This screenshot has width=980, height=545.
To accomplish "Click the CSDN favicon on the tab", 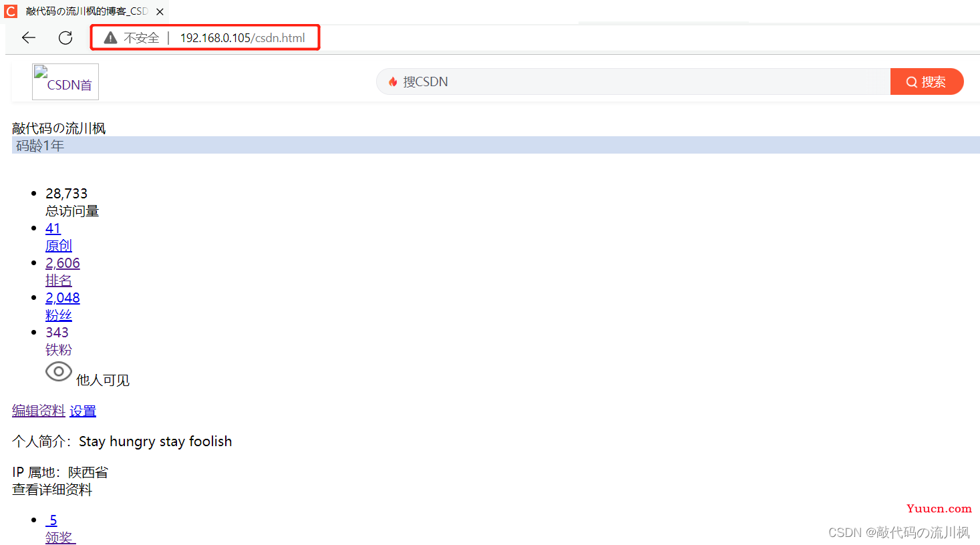I will click(x=11, y=11).
